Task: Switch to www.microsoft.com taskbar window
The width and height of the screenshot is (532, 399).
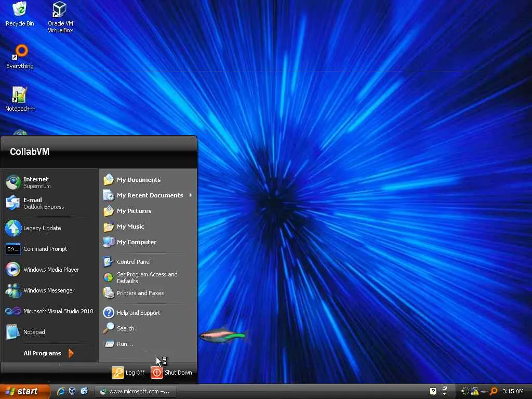Action: 135,392
